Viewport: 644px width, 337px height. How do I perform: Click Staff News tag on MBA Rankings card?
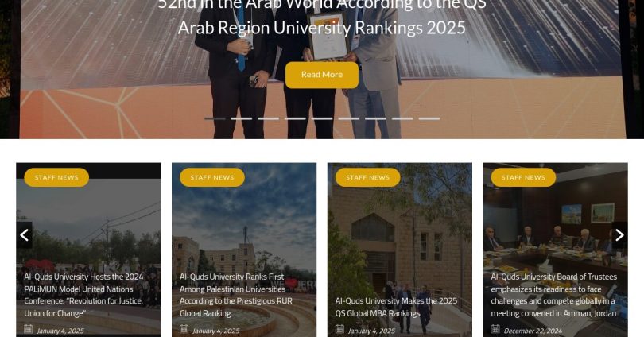click(x=368, y=177)
